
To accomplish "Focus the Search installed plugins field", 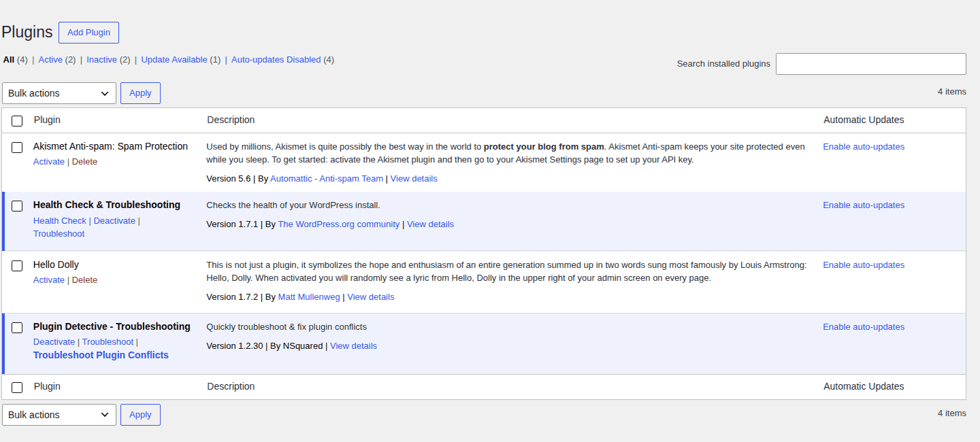I will [x=870, y=64].
